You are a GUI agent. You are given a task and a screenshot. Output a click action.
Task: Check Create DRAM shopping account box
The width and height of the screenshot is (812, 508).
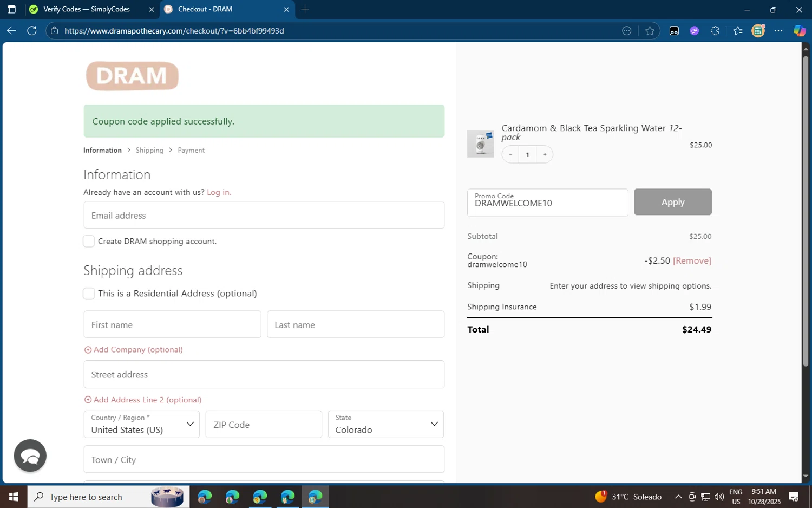[89, 242]
